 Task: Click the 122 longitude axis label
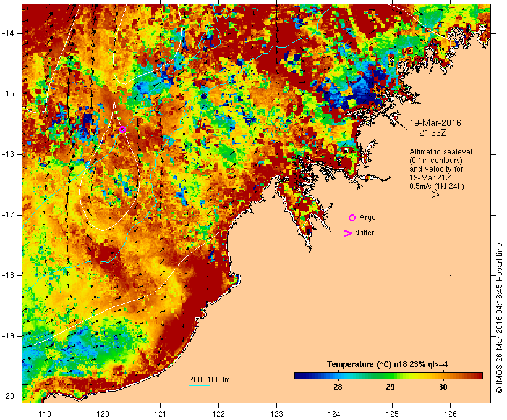[x=219, y=414]
